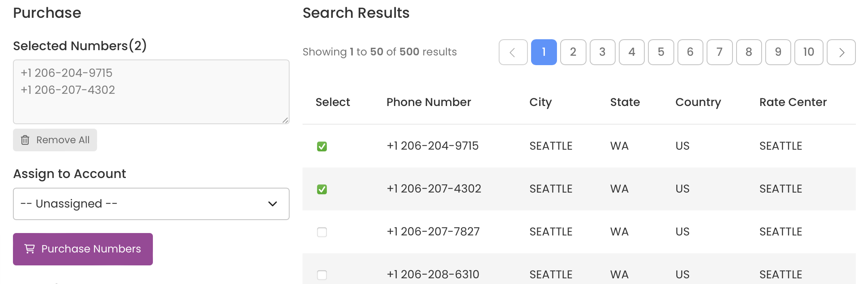The image size is (868, 284).
Task: Click the Assign to Account dropdown chevron
Action: 273,204
